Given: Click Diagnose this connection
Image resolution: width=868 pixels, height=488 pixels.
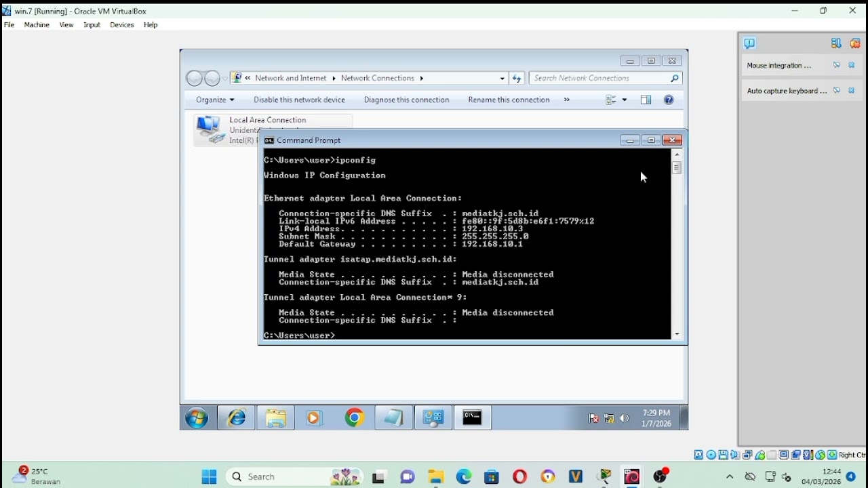Looking at the screenshot, I should pos(407,100).
